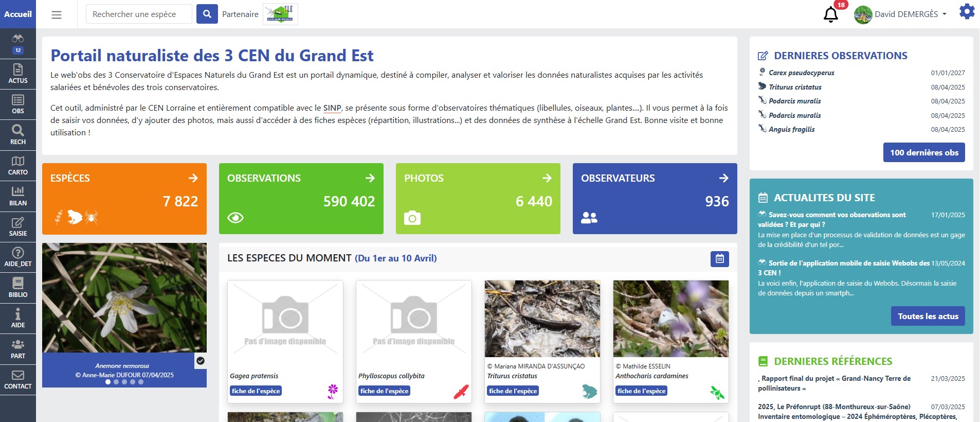
Task: Expand the David DEMERGÈS user dropdown
Action: coord(901,14)
